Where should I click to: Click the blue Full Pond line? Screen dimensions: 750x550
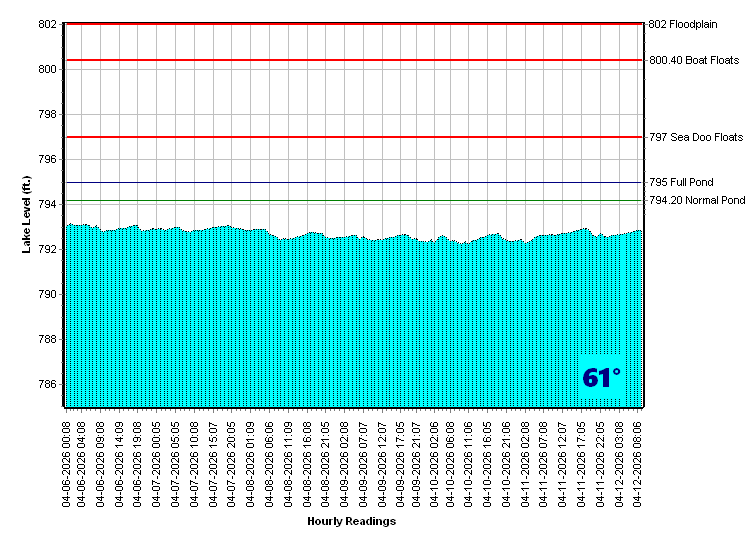pyautogui.click(x=350, y=183)
